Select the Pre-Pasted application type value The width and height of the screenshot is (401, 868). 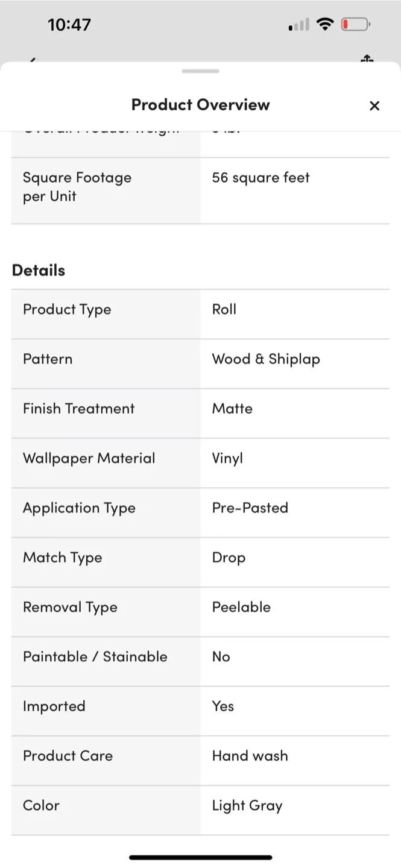[x=250, y=508]
